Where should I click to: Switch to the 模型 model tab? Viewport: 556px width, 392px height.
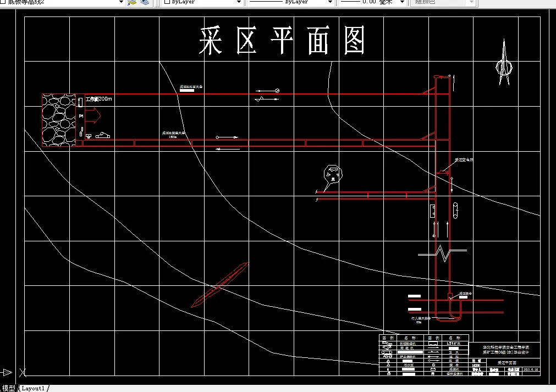9,388
